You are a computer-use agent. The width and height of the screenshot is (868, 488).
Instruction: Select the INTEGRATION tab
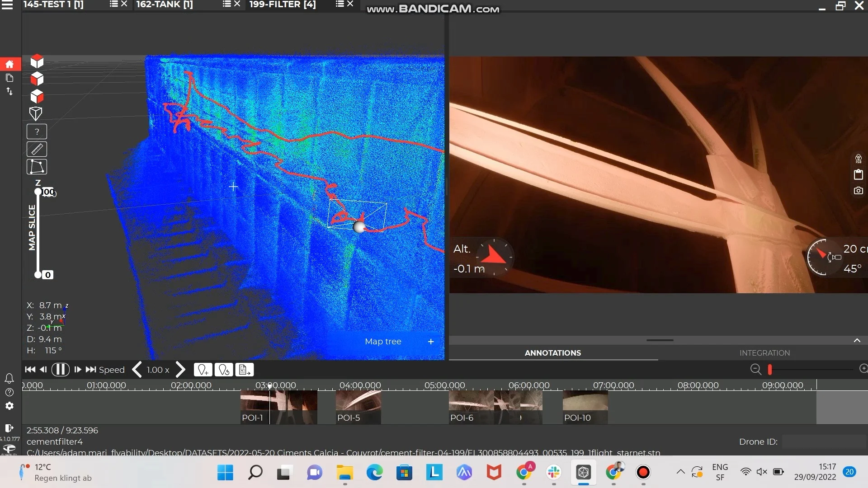tap(764, 353)
